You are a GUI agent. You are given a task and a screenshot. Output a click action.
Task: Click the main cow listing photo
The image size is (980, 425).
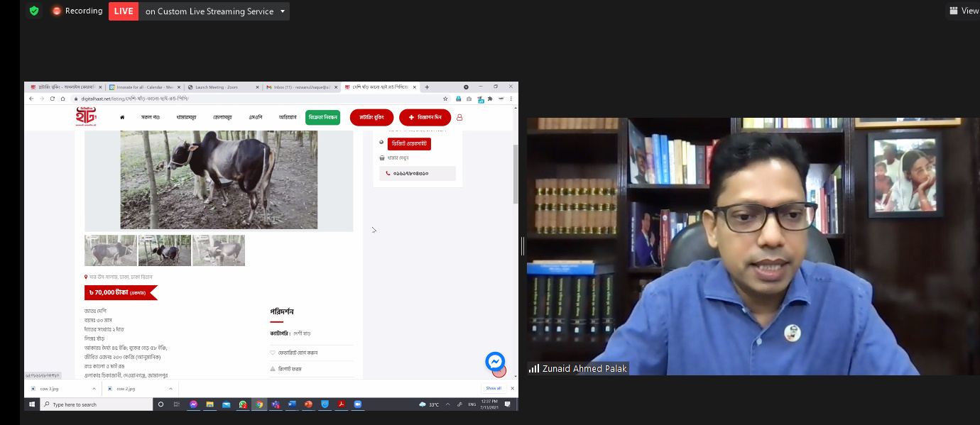tap(219, 180)
